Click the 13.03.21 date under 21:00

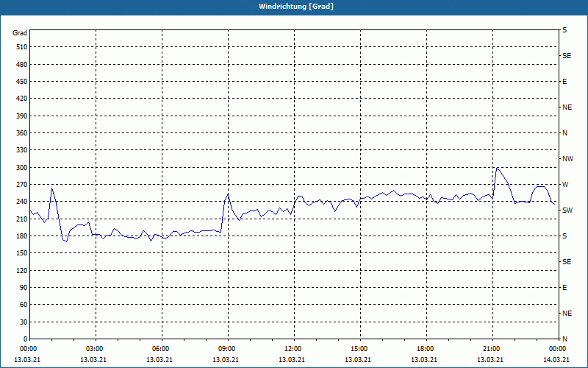[x=490, y=360]
